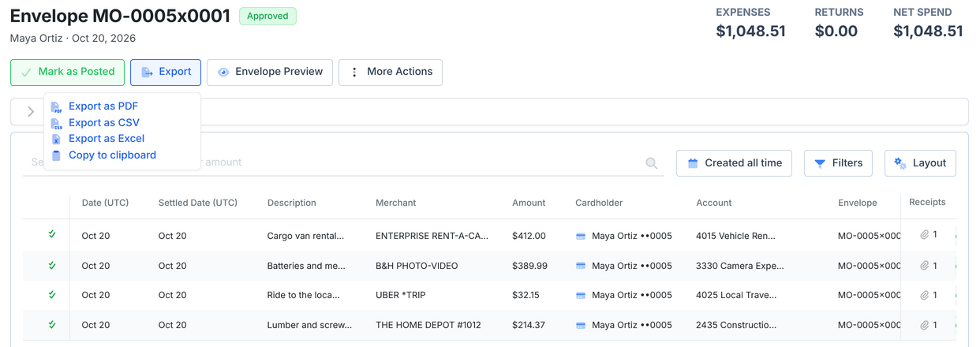The height and width of the screenshot is (347, 980).
Task: Choose Copy to clipboard
Action: pyautogui.click(x=112, y=155)
